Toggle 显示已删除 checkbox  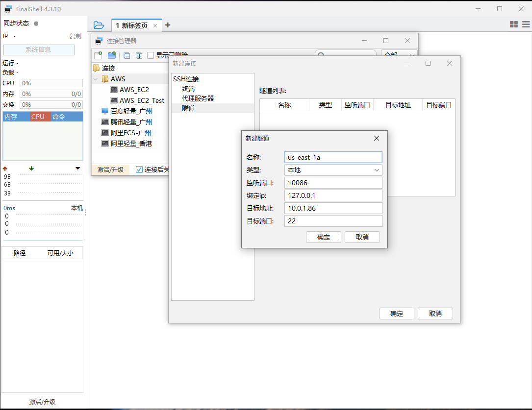(x=151, y=55)
